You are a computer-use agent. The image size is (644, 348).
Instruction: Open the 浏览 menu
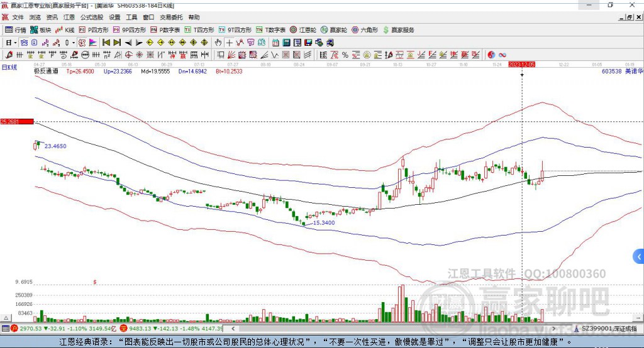click(x=35, y=17)
